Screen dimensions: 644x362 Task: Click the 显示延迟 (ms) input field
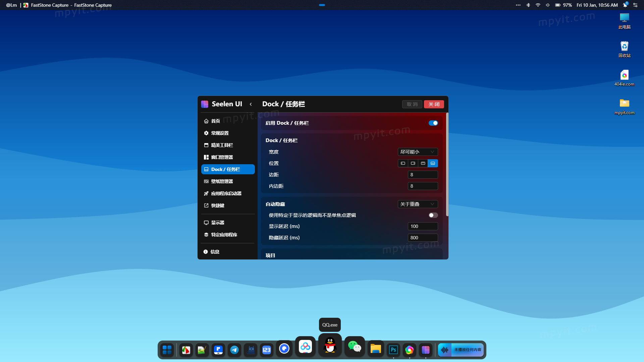pyautogui.click(x=423, y=226)
